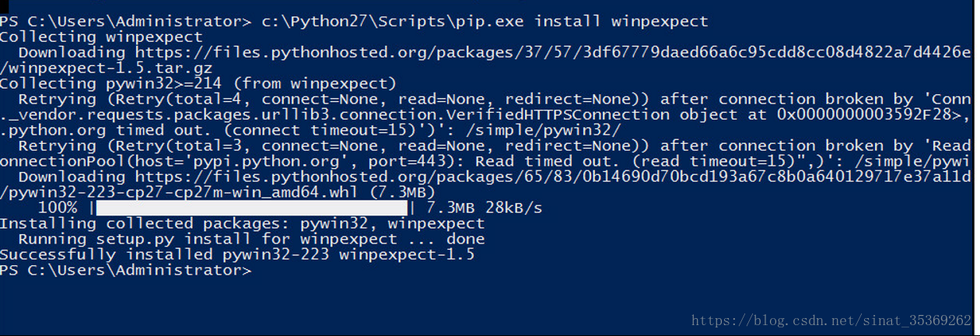The width and height of the screenshot is (980, 336).
Task: Click the white download progress bar
Action: click(x=251, y=208)
